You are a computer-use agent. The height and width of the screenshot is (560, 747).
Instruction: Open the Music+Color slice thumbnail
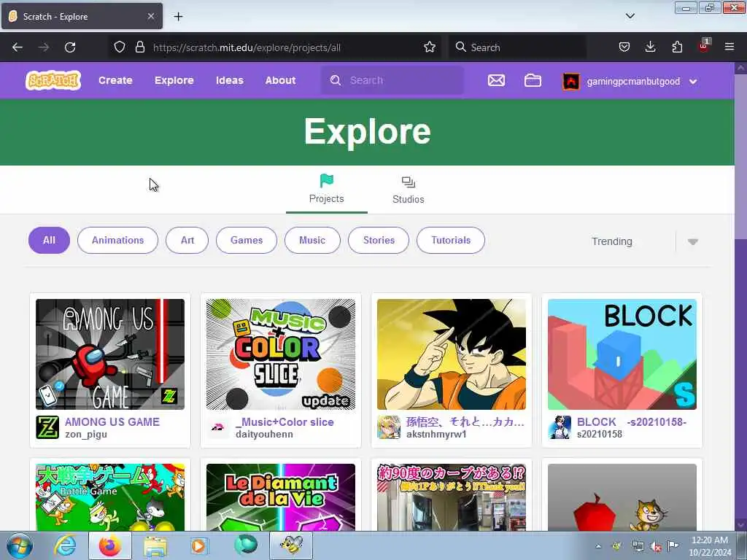[x=281, y=354]
